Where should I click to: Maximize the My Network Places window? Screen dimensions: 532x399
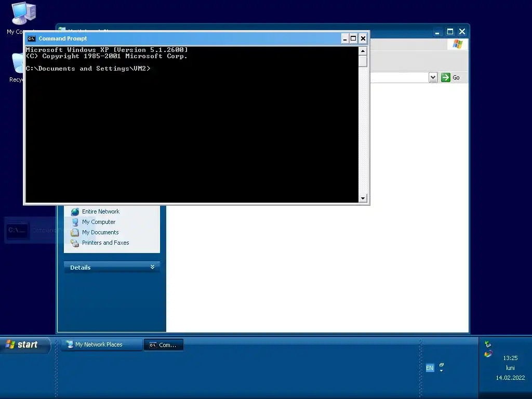click(450, 32)
